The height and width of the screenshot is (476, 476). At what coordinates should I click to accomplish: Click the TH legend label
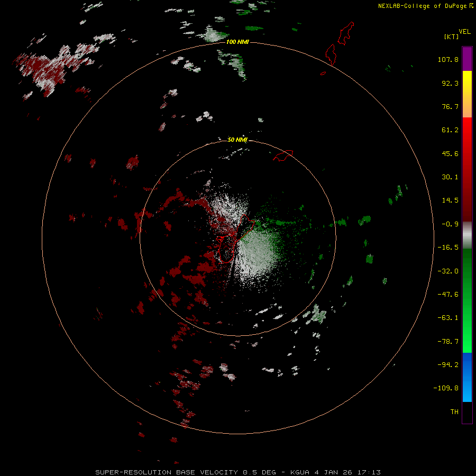click(x=454, y=412)
